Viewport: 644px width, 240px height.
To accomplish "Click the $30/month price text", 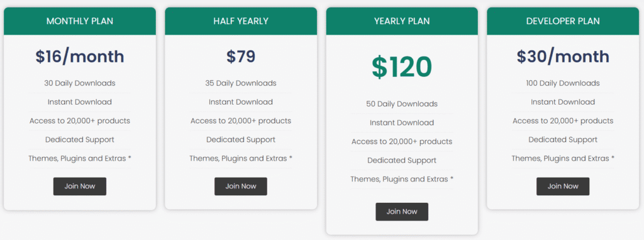I will coord(563,57).
